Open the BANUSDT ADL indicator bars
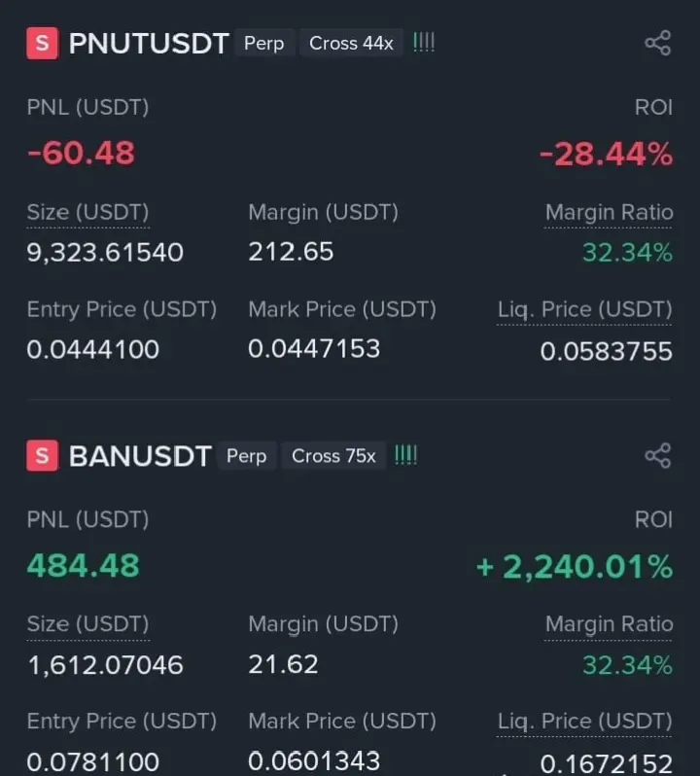The height and width of the screenshot is (776, 700). (406, 455)
